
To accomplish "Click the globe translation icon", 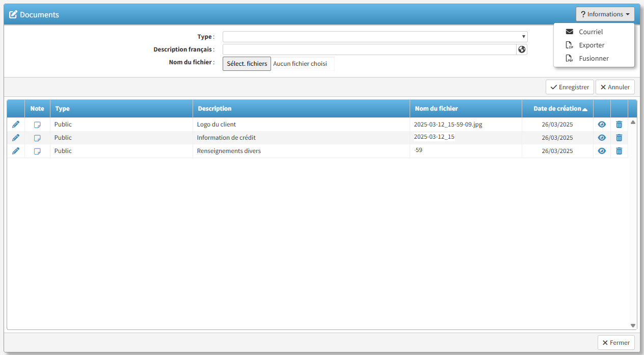I will click(522, 49).
